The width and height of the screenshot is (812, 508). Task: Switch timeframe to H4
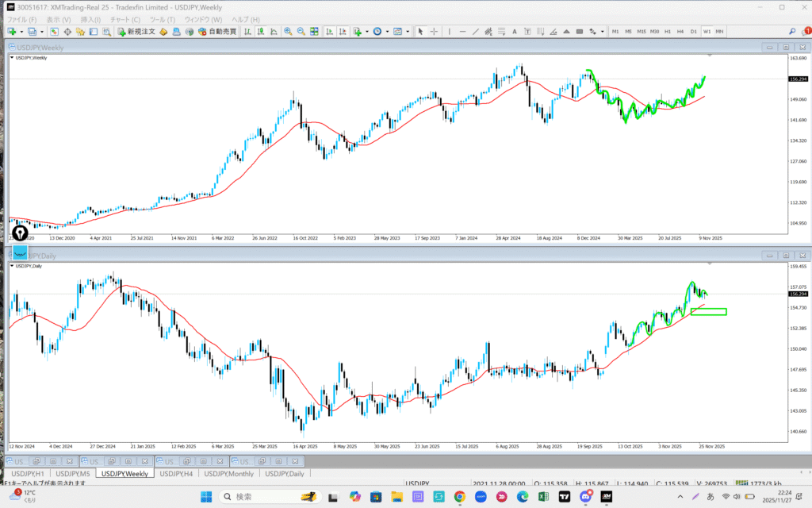click(x=680, y=32)
